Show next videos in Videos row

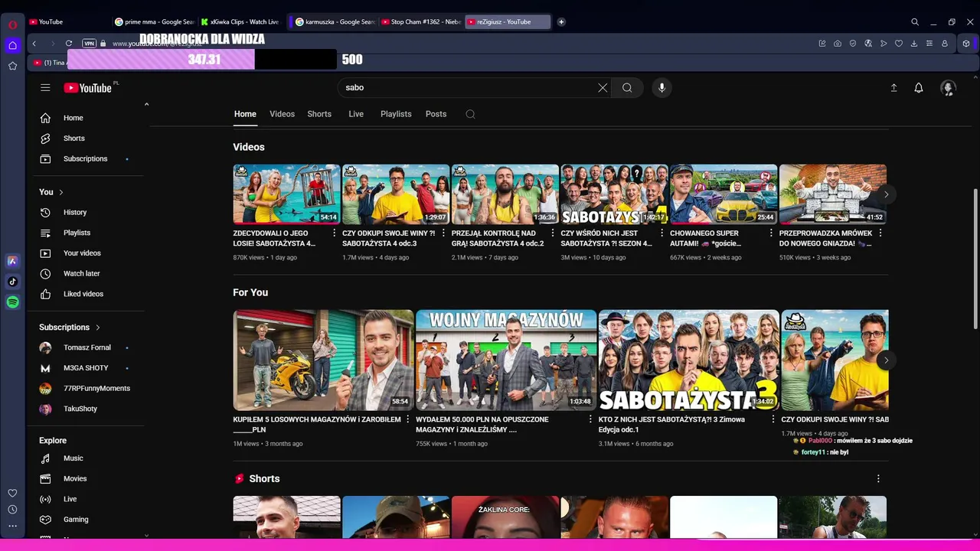[x=886, y=194]
